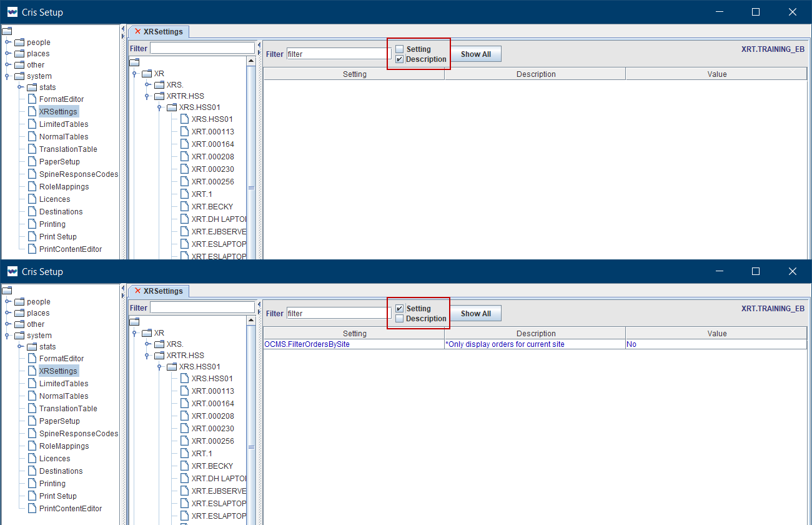The height and width of the screenshot is (525, 812).
Task: Select XRT.000230 in lower window tree
Action: (x=213, y=428)
